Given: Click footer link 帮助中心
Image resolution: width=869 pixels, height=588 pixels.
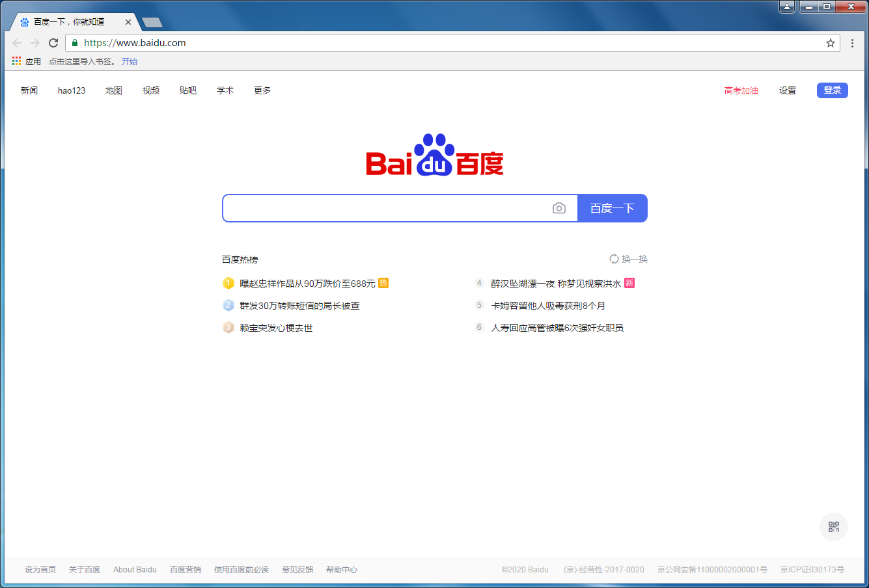Looking at the screenshot, I should pos(342,570).
